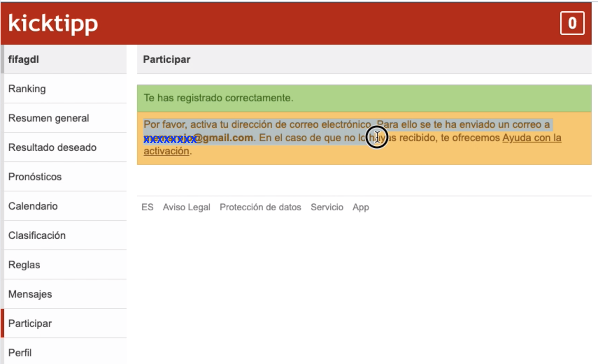Open Reglas in the sidebar
Image resolution: width=598 pixels, height=364 pixels.
[24, 265]
